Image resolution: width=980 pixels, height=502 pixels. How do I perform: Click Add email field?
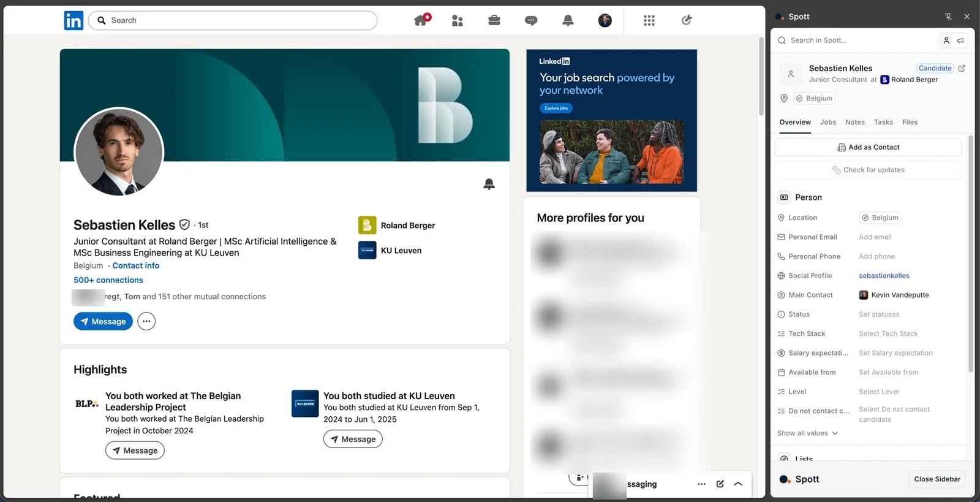click(875, 237)
